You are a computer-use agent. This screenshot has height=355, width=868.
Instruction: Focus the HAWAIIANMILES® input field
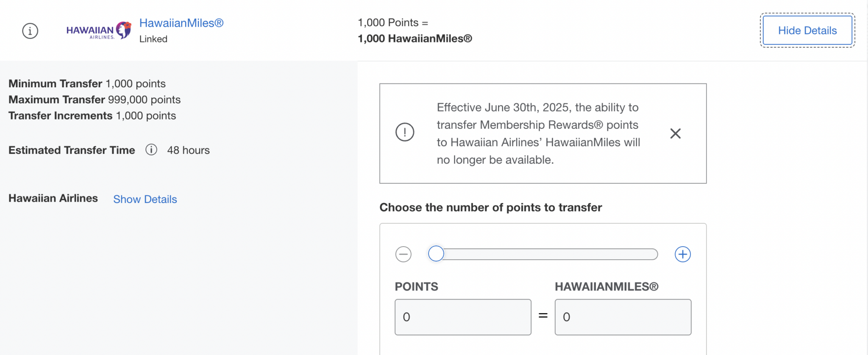point(623,317)
